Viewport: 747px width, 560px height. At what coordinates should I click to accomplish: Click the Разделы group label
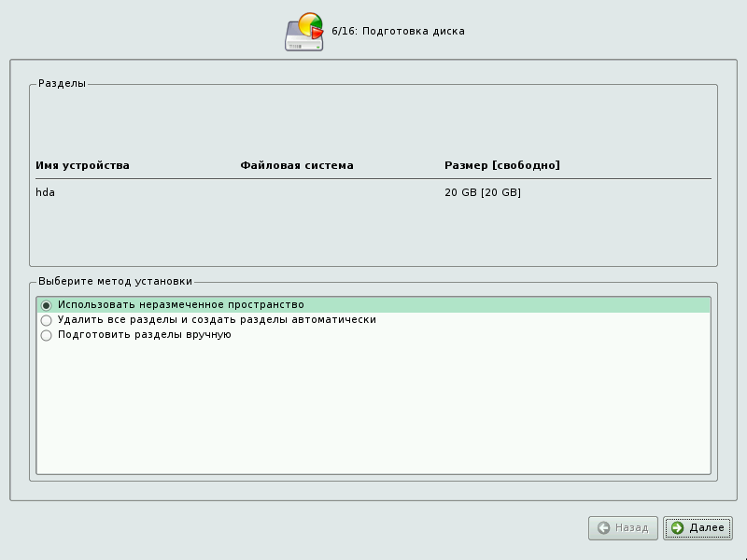tap(62, 84)
